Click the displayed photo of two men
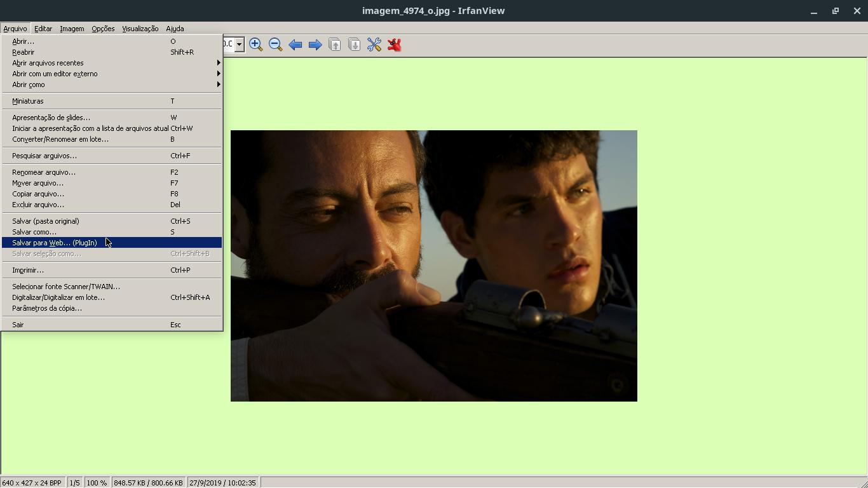The height and width of the screenshot is (488, 868). [x=434, y=266]
